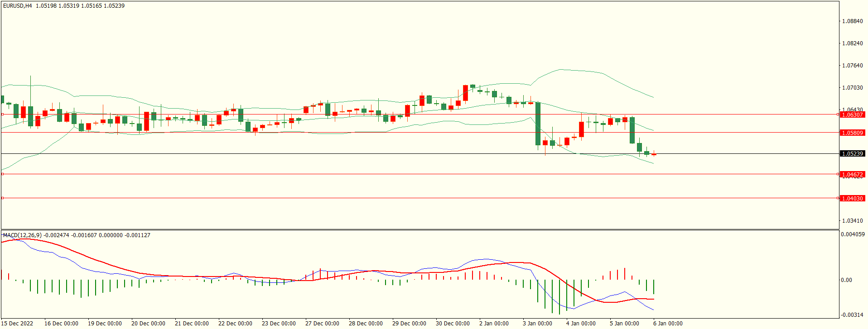Viewport: 868px width, 329px height.
Task: Select the 1.05809 horizontal line price tag
Action: (x=853, y=133)
